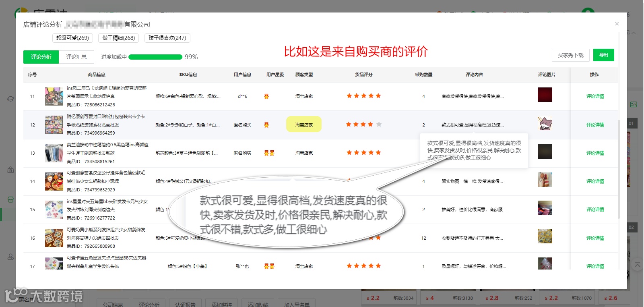This screenshot has width=644, height=307.
Task: Select the 孩子很喜欢(247) tag
Action: point(167,38)
